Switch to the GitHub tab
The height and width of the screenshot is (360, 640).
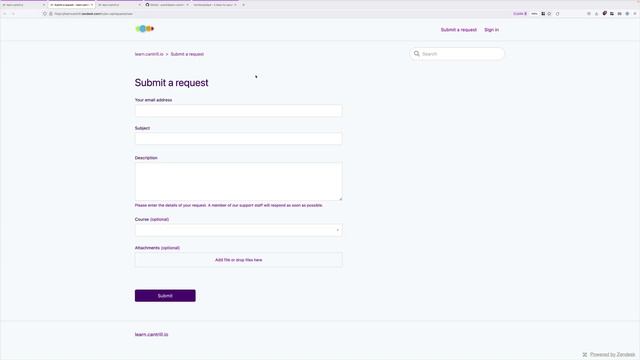[x=166, y=5]
